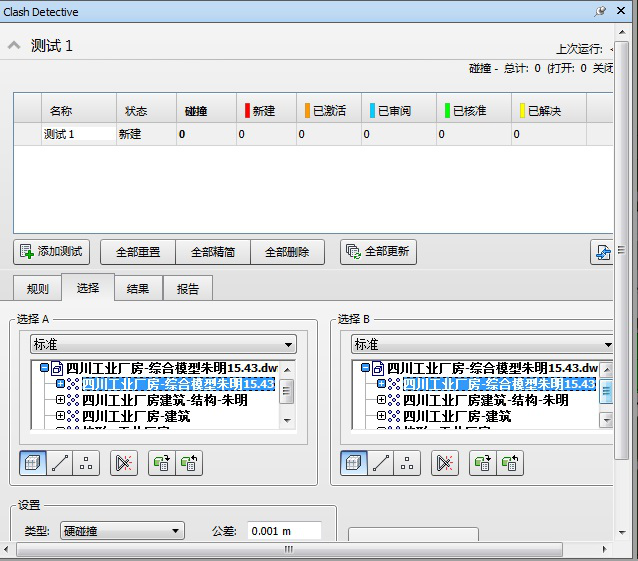
Task: Select 四川工业厂房-建筑 item in Selection B
Action: [457, 416]
